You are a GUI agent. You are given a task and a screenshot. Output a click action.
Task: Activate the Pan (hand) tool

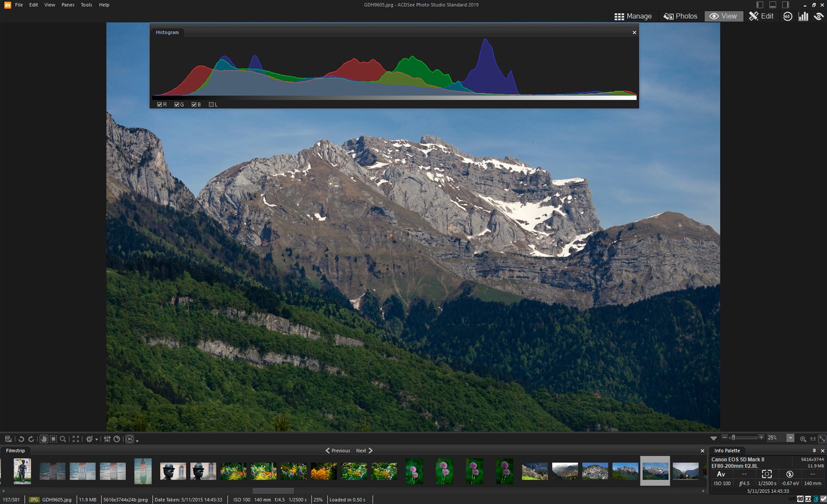pyautogui.click(x=45, y=439)
